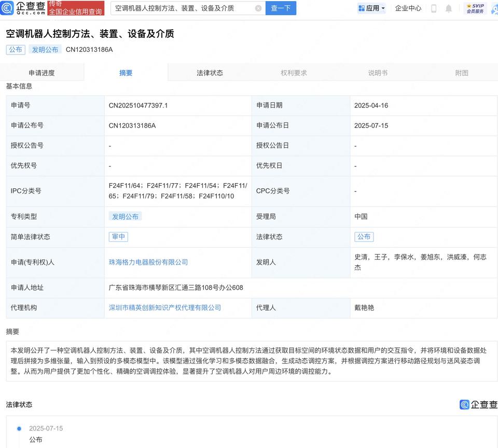This screenshot has width=498, height=448.
Task: Open 企业中心 in the header
Action: click(x=408, y=8)
